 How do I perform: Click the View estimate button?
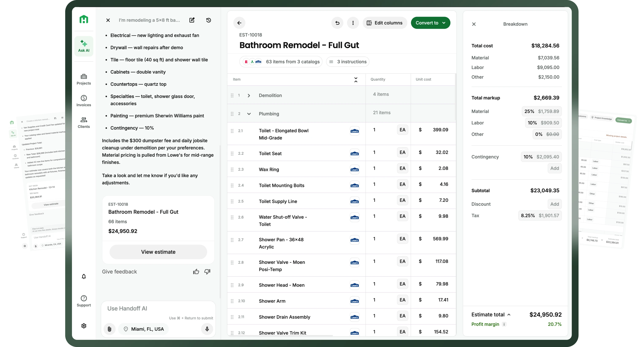tap(158, 252)
